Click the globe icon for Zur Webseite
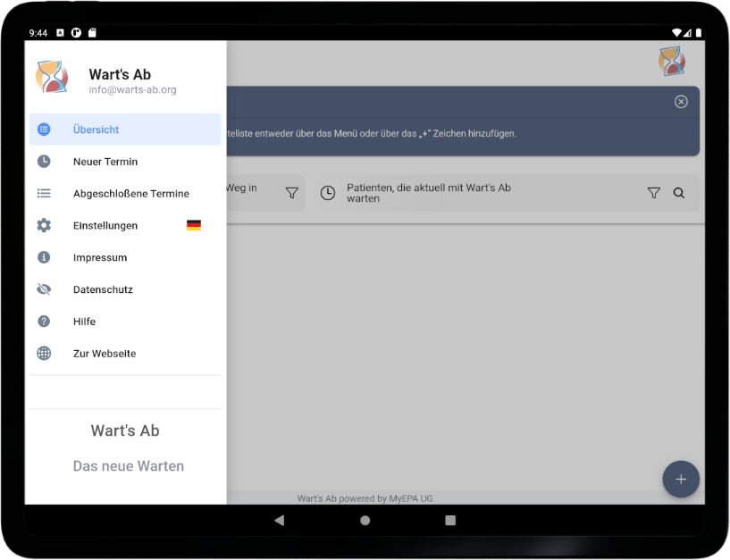 44,354
